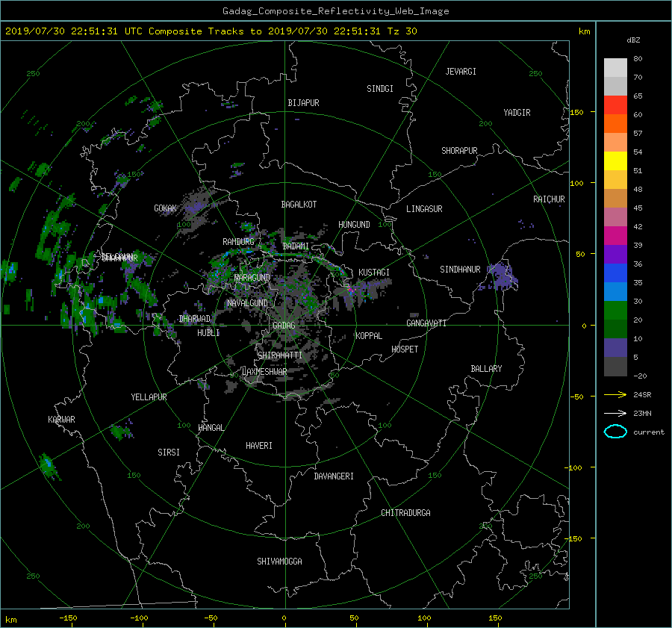Click the dBZ legend heading
This screenshot has width=672, height=628.
633,40
